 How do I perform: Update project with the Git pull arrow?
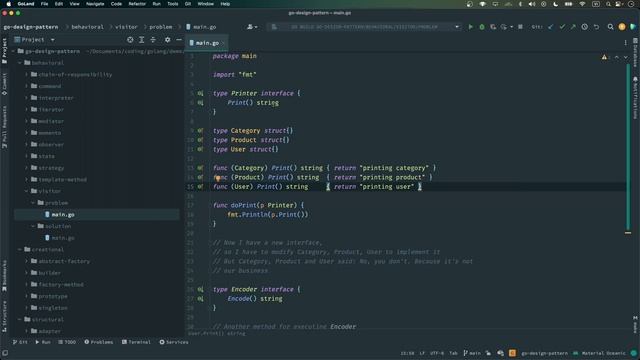coord(551,27)
